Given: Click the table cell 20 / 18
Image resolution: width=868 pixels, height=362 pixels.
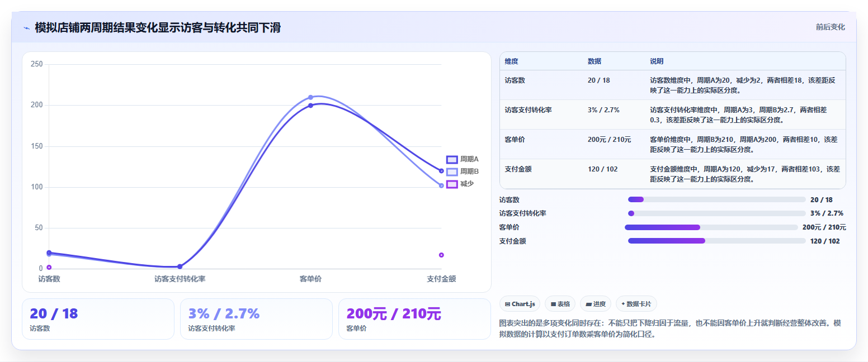Looking at the screenshot, I should (599, 80).
